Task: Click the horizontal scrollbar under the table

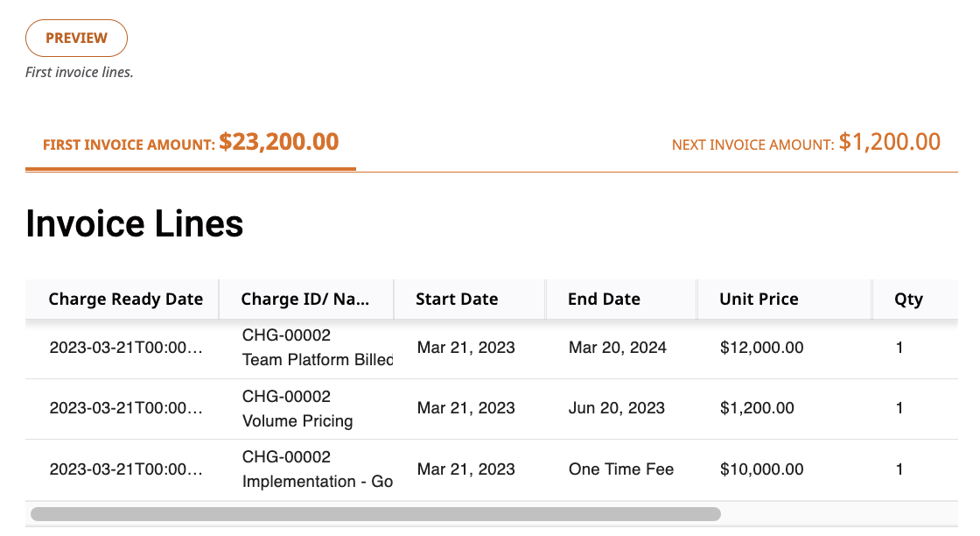Action: coord(375,514)
